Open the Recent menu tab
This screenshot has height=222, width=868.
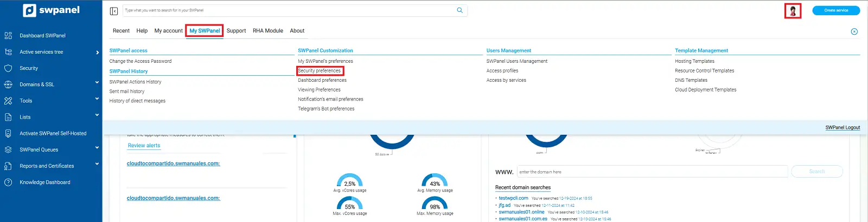[x=121, y=31]
